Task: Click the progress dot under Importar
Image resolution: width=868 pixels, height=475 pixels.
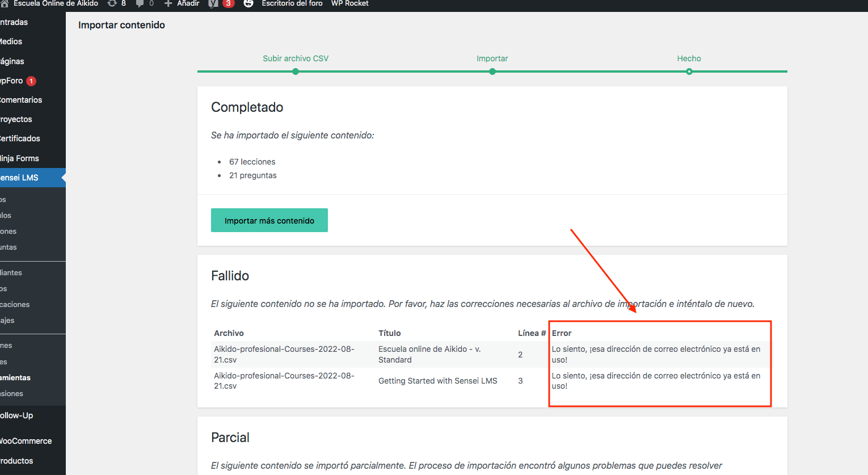Action: click(492, 72)
